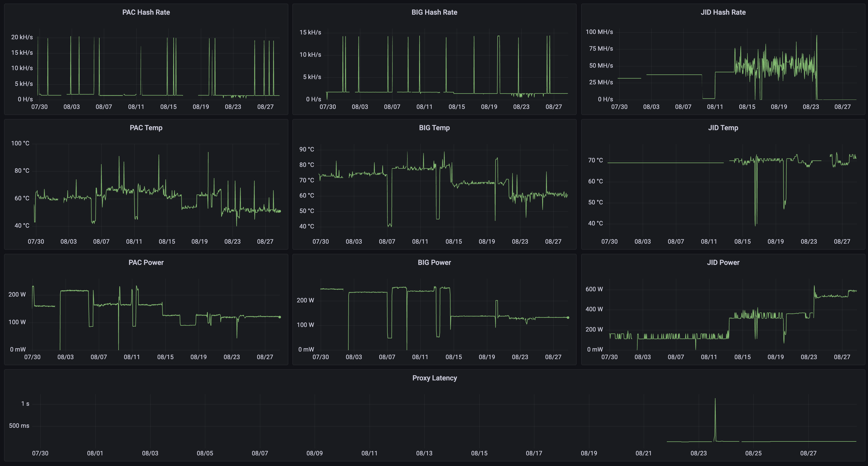Click the 600 W label in JID Power
The height and width of the screenshot is (466, 868).
pos(594,289)
